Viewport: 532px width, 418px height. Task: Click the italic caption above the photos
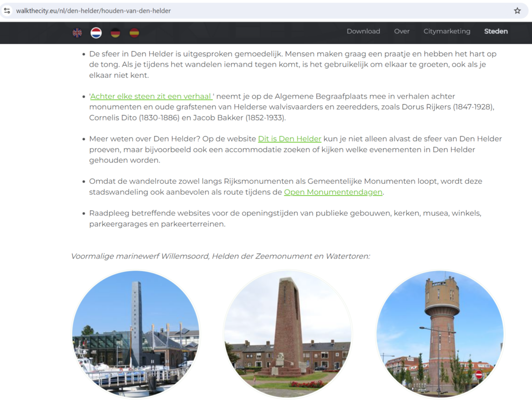click(x=220, y=256)
